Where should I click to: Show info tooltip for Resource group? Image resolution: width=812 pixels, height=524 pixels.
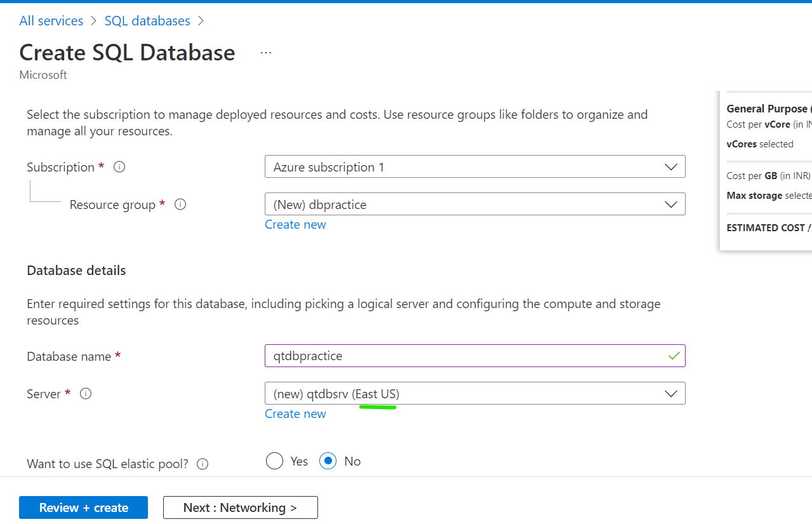(x=180, y=205)
